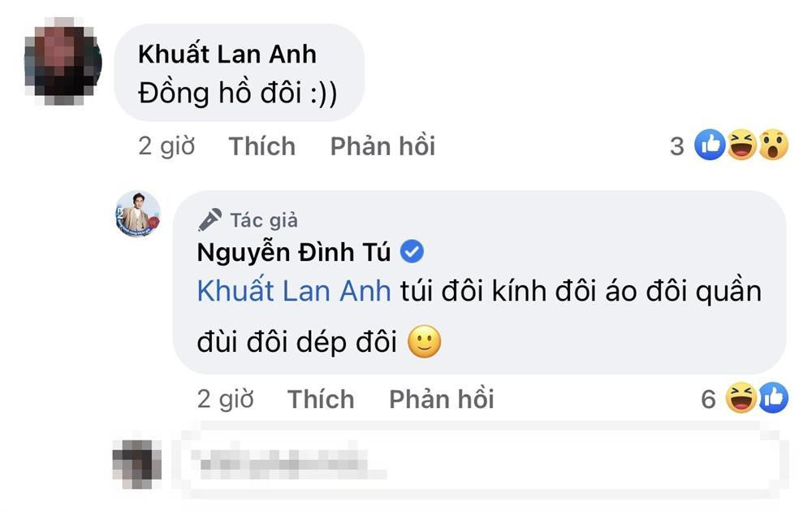
Task: Click the laughing Haha reaction icon on first comment
Action: [742, 144]
